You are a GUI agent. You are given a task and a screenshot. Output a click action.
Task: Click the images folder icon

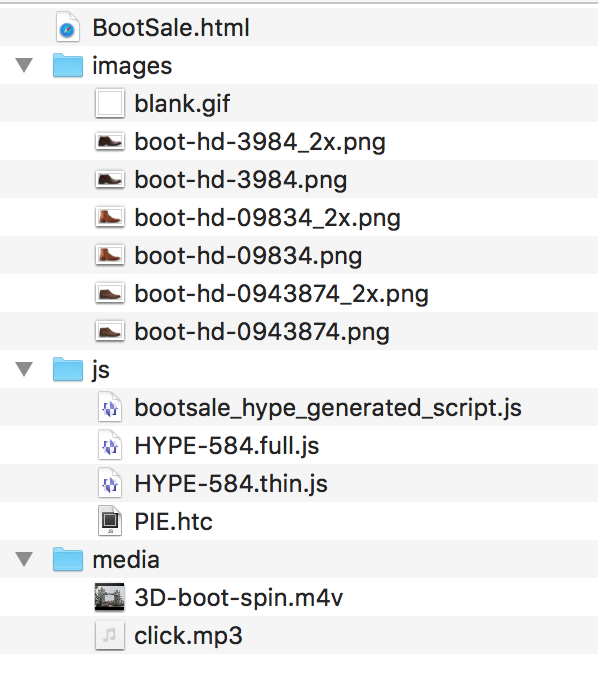[67, 65]
